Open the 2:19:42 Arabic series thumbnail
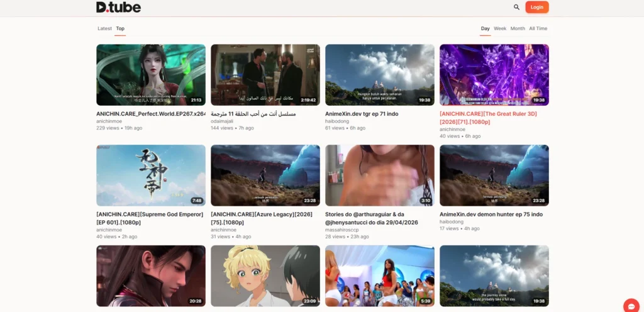 [x=265, y=75]
